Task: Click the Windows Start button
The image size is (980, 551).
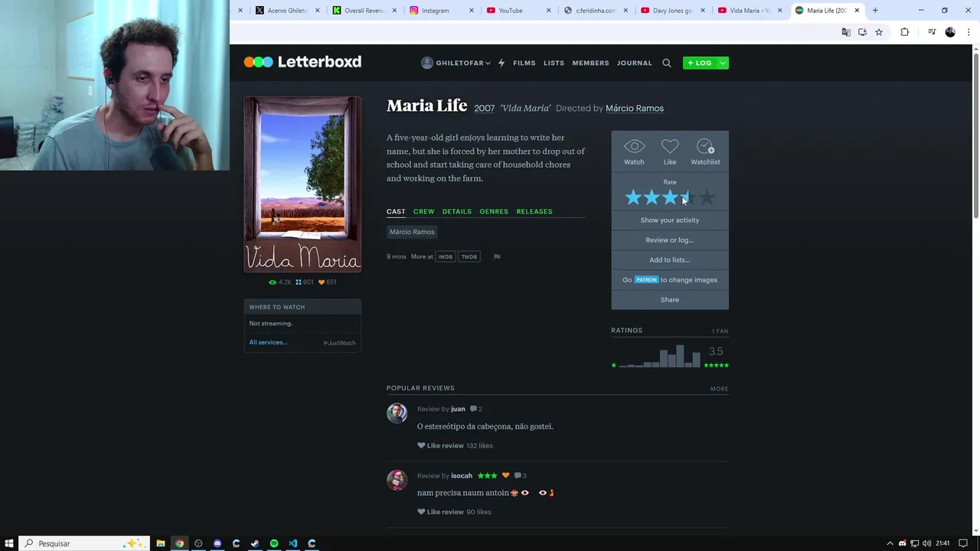Action: [9, 543]
